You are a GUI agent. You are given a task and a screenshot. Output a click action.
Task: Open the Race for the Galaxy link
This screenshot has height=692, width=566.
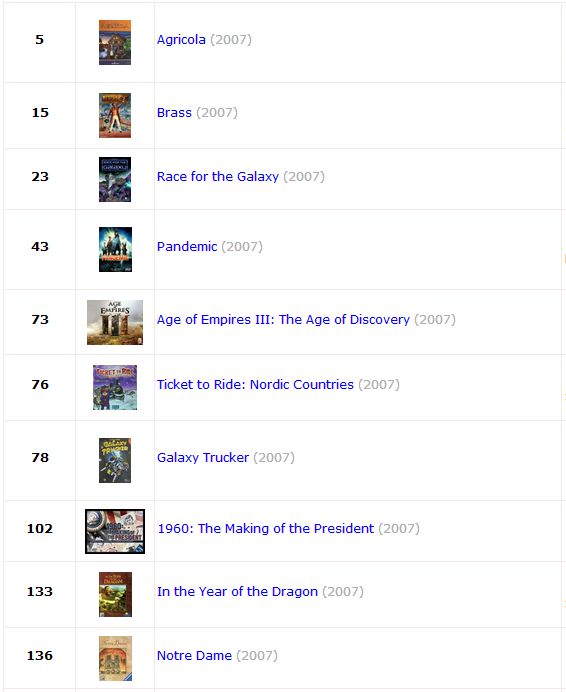pyautogui.click(x=218, y=177)
